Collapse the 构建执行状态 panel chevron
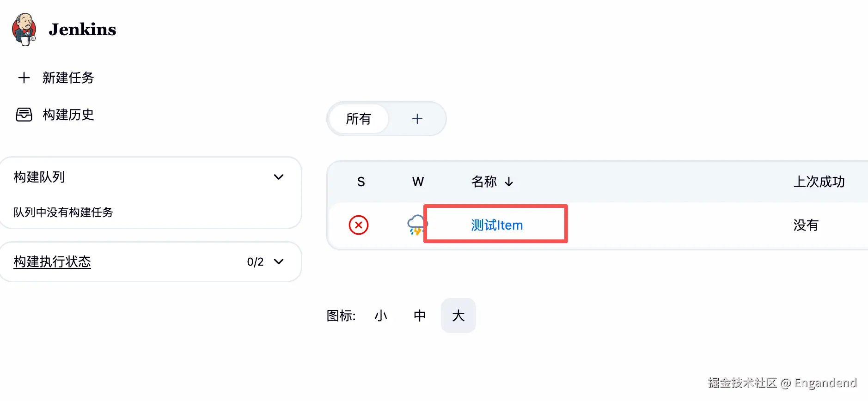The height and width of the screenshot is (401, 868). click(279, 262)
